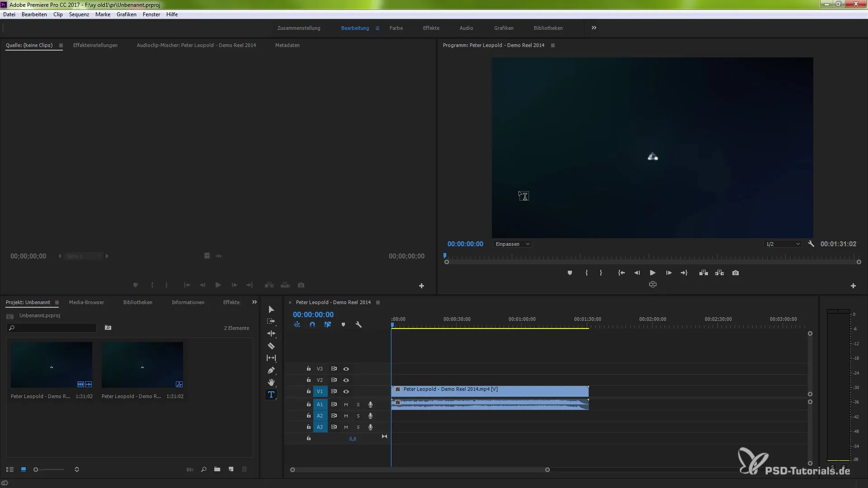This screenshot has height=488, width=868.
Task: Open source monitor button editor plus
Action: pyautogui.click(x=421, y=286)
